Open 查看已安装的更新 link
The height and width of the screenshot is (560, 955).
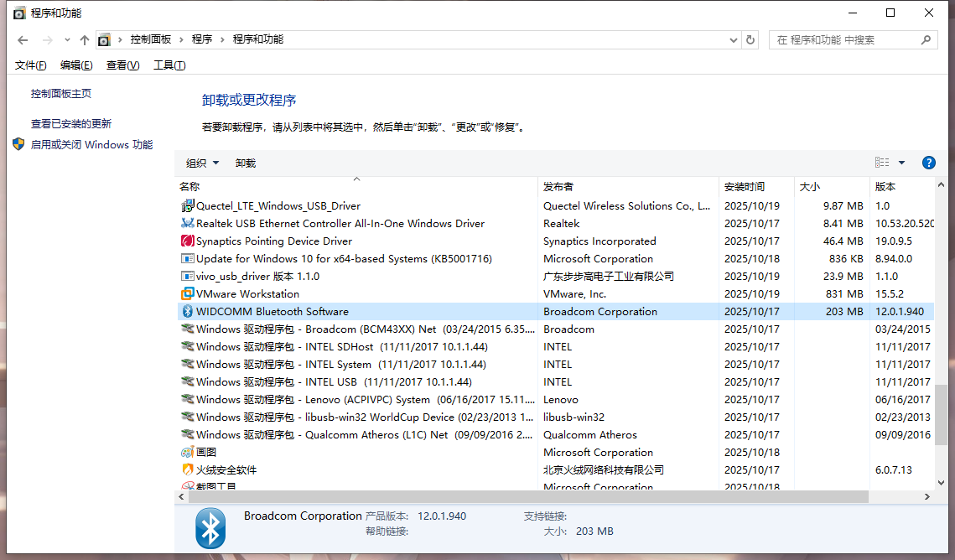[x=71, y=123]
